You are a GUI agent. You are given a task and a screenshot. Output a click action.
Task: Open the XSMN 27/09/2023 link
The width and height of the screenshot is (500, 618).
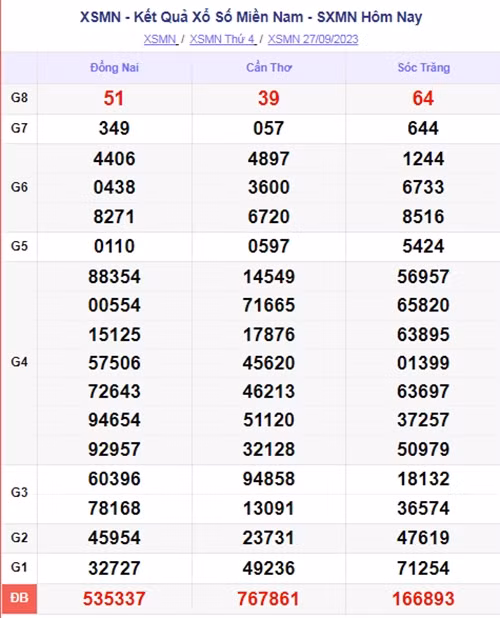click(x=313, y=39)
